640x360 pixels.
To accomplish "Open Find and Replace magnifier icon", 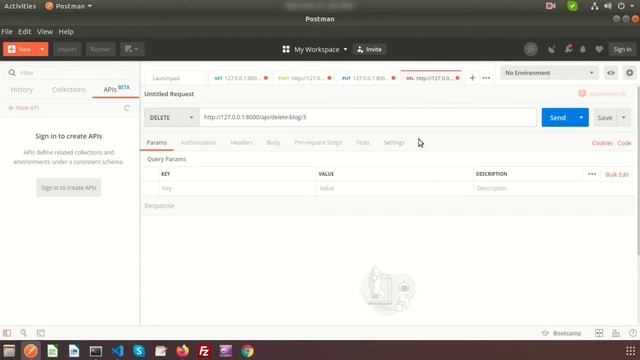I will (x=24, y=333).
